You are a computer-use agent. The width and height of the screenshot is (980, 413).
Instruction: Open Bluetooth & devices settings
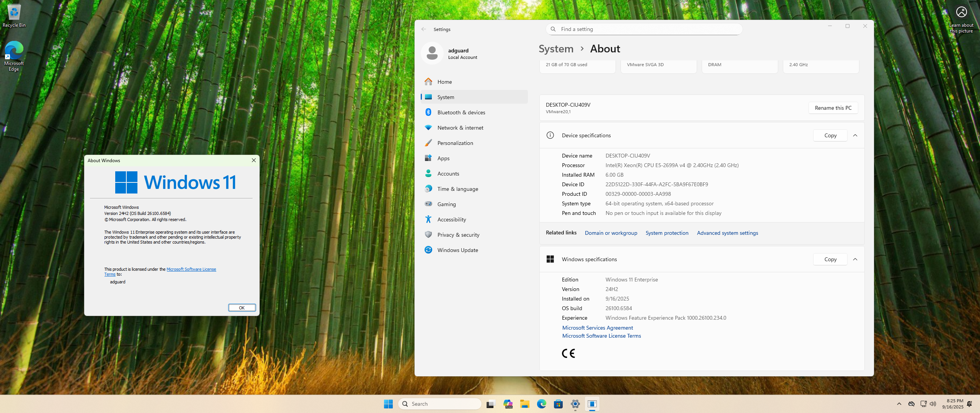[474, 112]
